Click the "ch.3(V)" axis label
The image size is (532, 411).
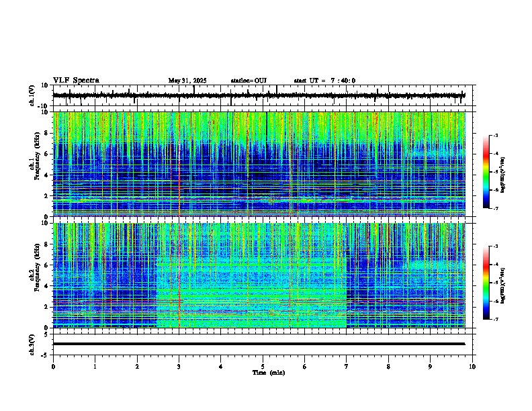32,345
